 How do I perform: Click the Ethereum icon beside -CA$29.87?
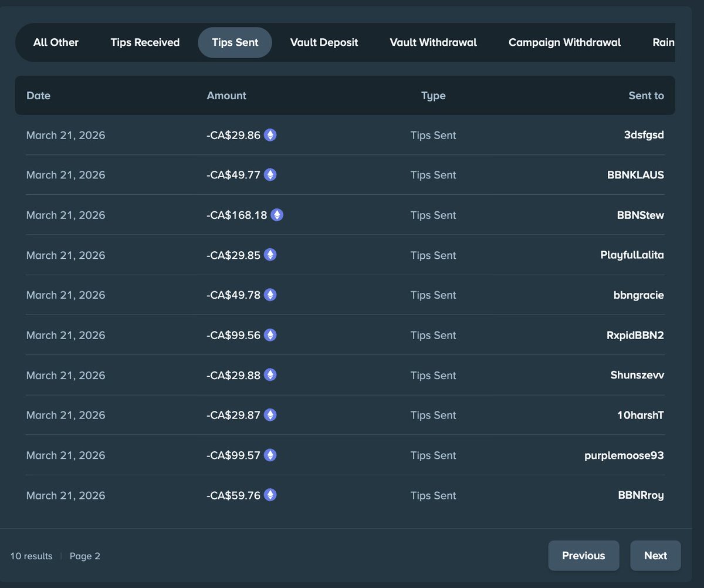(270, 415)
